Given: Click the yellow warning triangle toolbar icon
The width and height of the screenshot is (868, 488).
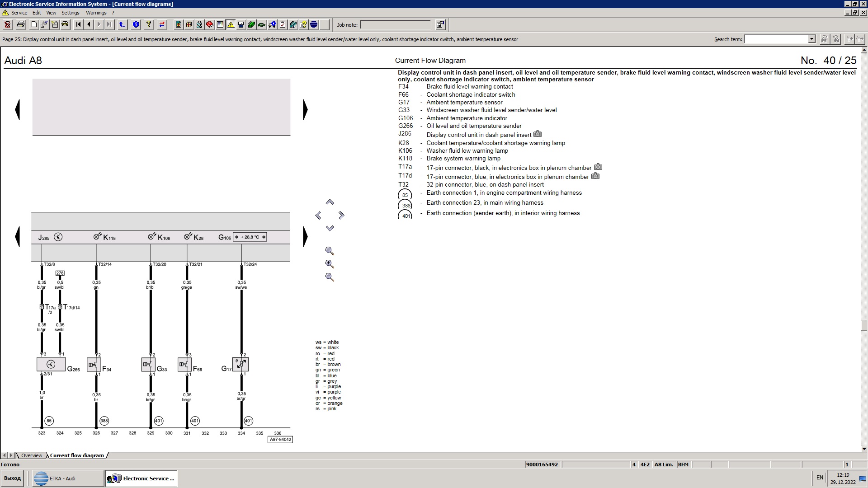Looking at the screenshot, I should tap(231, 25).
